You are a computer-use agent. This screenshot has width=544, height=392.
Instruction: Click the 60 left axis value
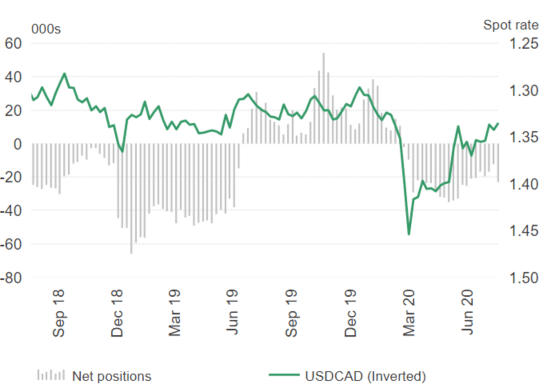[x=13, y=44]
